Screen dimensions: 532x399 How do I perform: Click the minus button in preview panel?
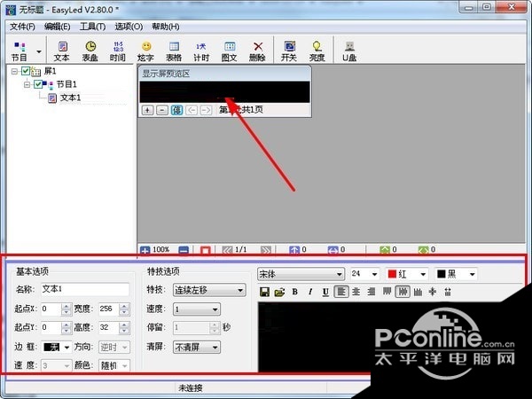[x=162, y=110]
